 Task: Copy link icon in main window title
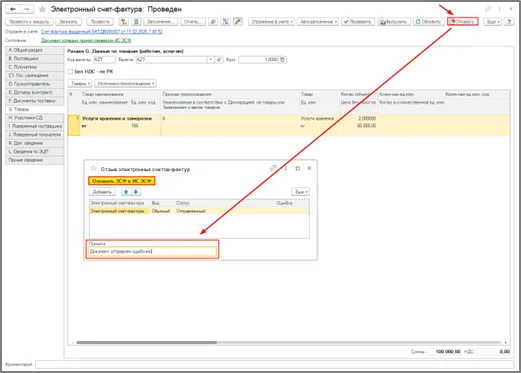pos(488,9)
